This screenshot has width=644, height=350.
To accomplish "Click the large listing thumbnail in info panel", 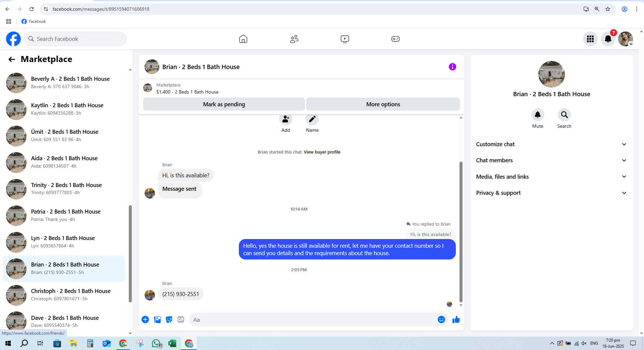I will [551, 74].
